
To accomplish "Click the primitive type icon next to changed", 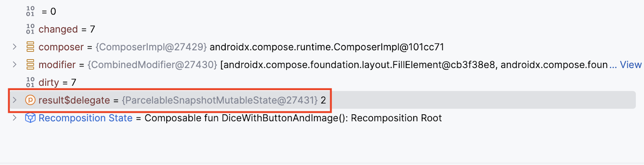I will tap(30, 29).
